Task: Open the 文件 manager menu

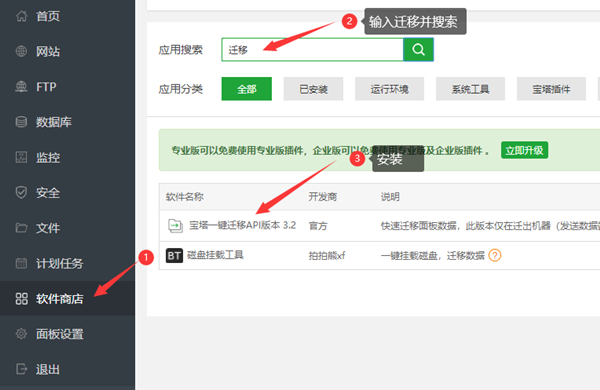Action: 48,228
